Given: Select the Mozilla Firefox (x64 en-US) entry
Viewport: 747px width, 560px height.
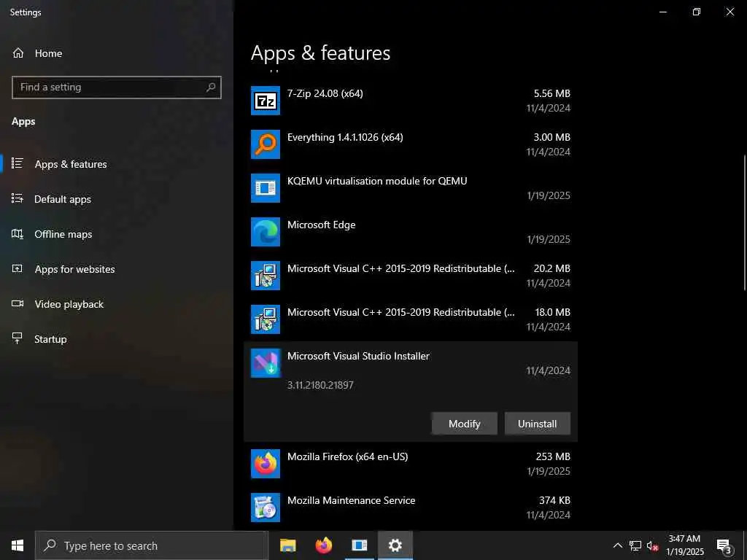Looking at the screenshot, I should point(411,464).
